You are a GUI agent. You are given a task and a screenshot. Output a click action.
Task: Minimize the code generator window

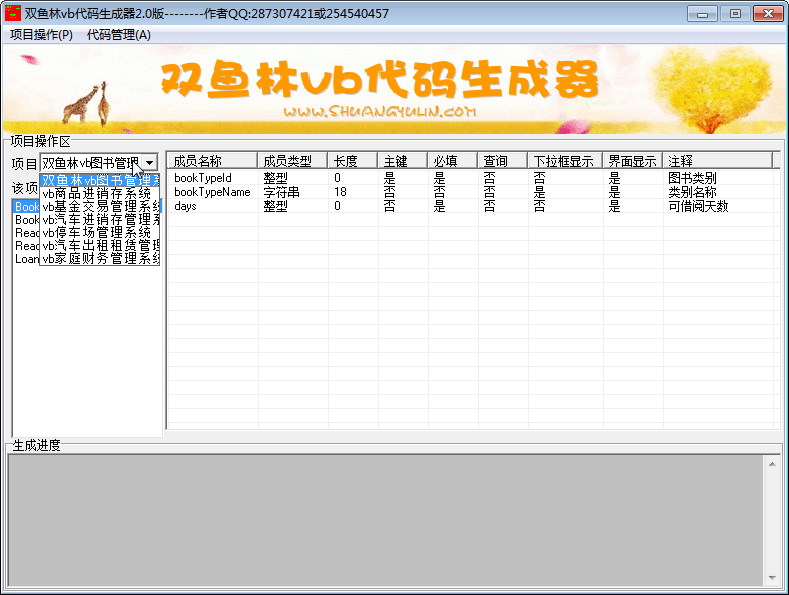[x=702, y=14]
